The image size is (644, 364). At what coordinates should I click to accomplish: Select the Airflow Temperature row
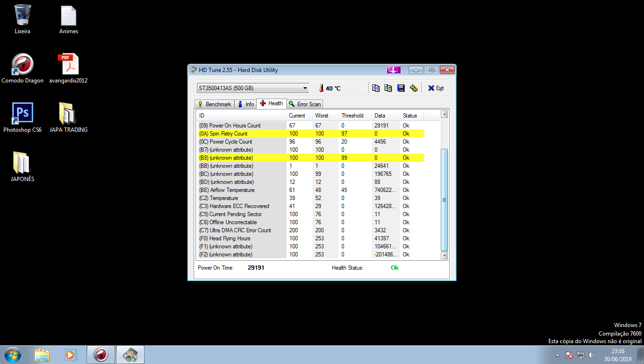tap(310, 190)
